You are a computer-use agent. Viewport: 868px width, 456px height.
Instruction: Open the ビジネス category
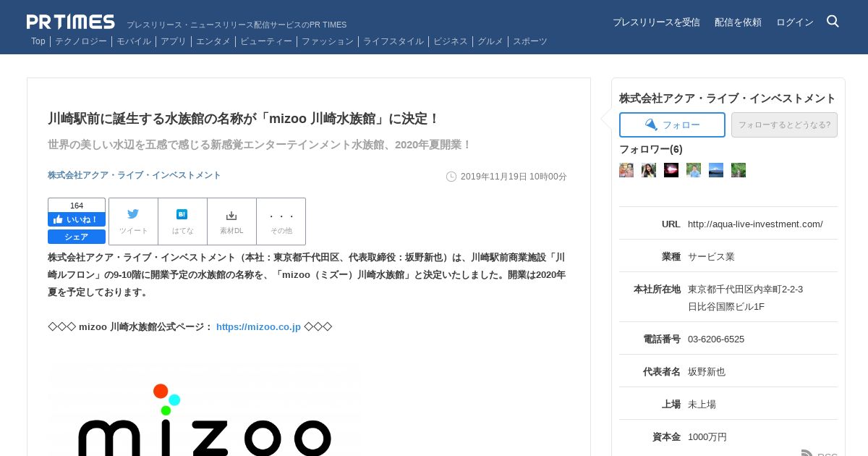tap(451, 41)
